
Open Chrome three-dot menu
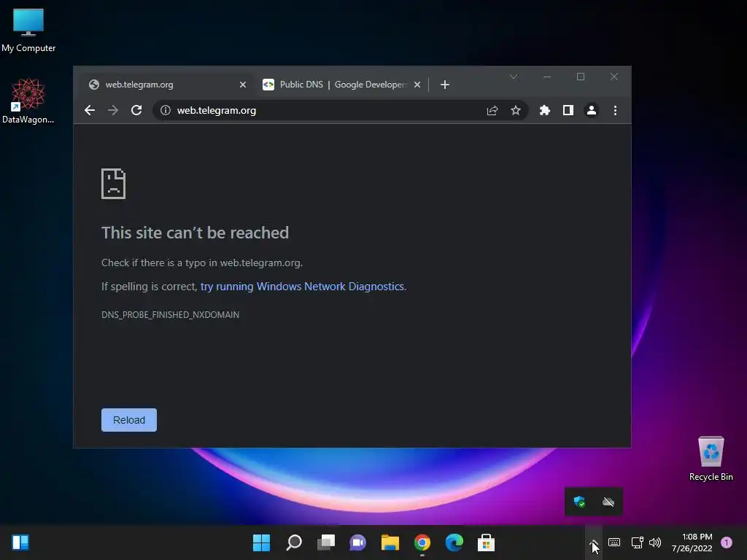[x=615, y=111]
